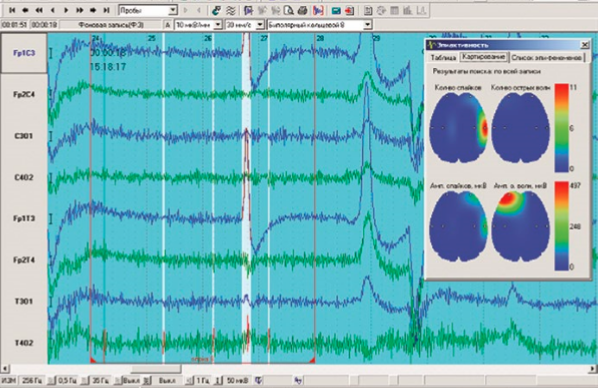The height and width of the screenshot is (388, 598).
Task: Click the horizontal scrollbar thumb
Action: [156, 369]
